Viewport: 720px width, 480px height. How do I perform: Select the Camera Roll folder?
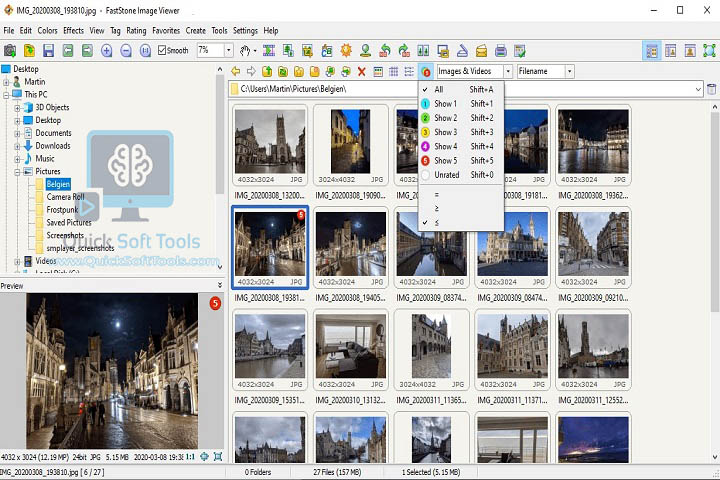pyautogui.click(x=65, y=197)
